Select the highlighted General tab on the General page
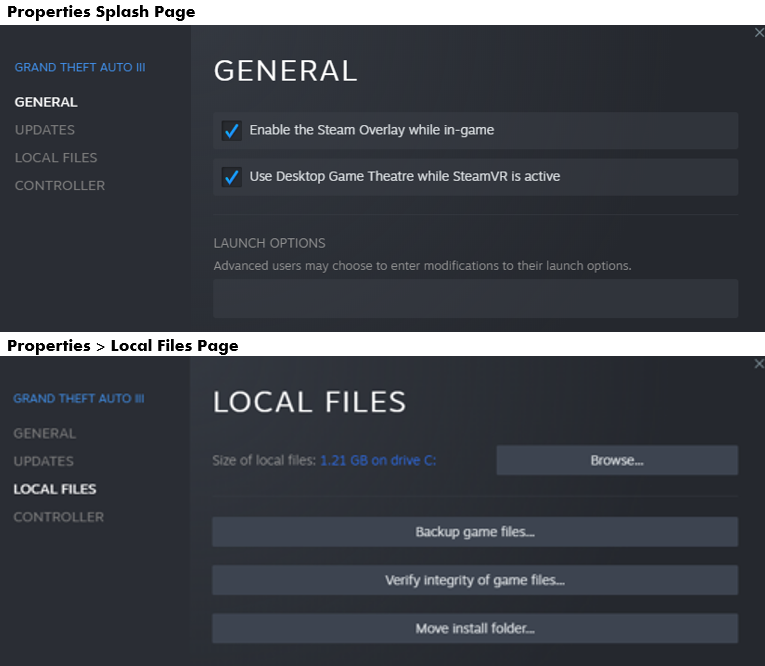The height and width of the screenshot is (666, 765). point(46,102)
